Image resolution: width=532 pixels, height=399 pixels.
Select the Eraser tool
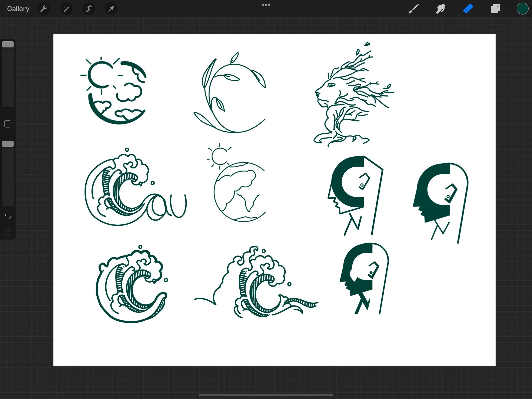pyautogui.click(x=468, y=9)
